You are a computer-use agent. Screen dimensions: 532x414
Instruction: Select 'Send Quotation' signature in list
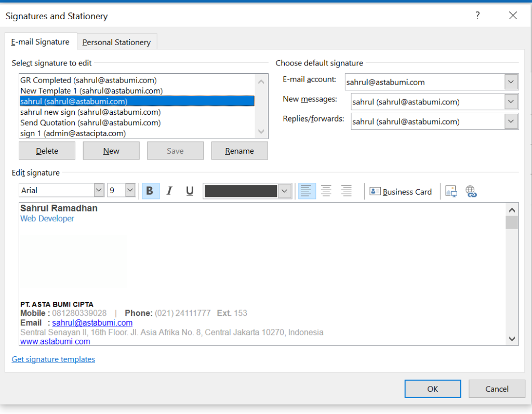(x=90, y=123)
